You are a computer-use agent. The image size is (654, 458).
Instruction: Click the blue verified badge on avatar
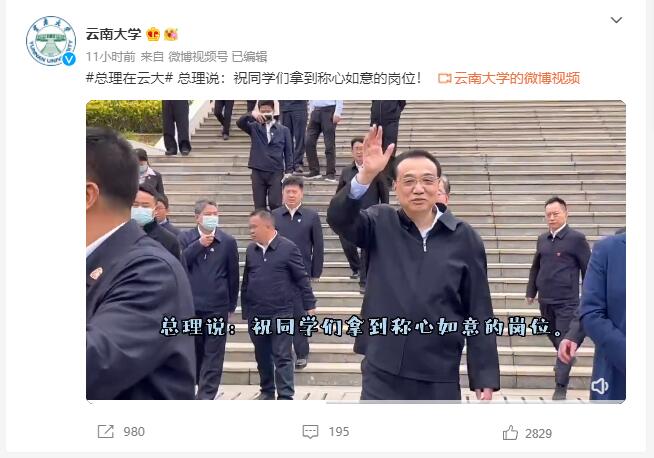(69, 59)
